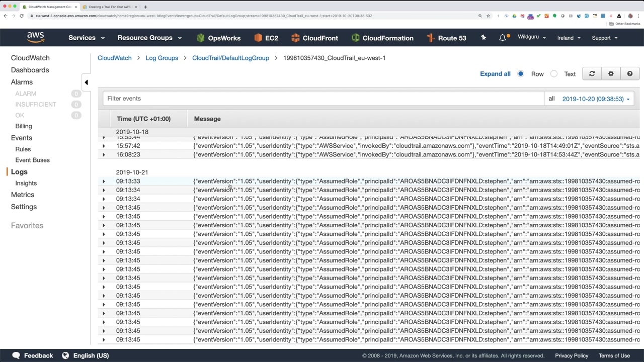Click the Message column header
The width and height of the screenshot is (644, 362).
pos(207,119)
